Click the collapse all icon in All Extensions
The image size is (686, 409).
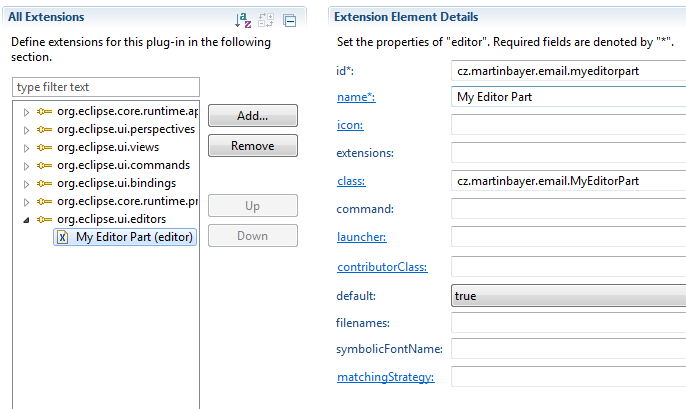click(289, 21)
